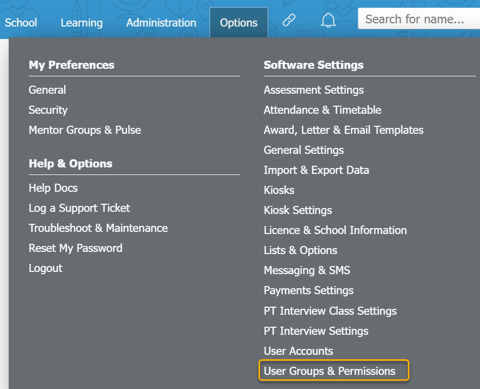Collapse the Options menu tab
Image resolution: width=480 pixels, height=389 pixels.
239,22
